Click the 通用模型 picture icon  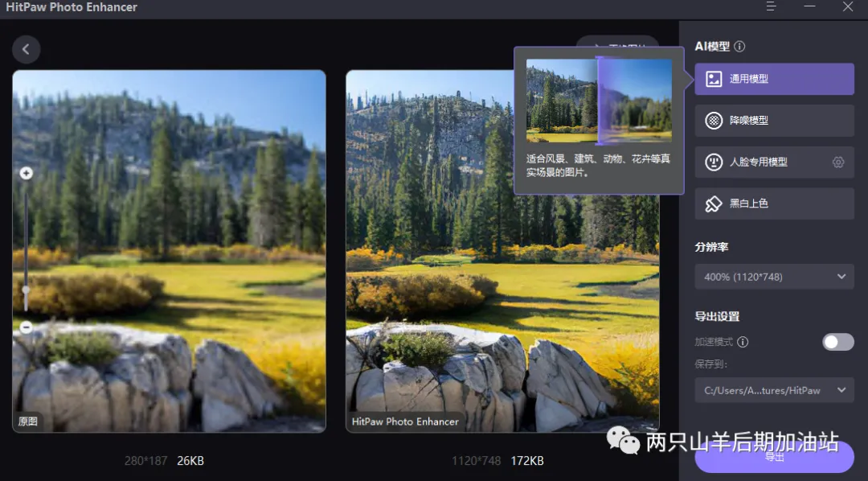tap(714, 79)
